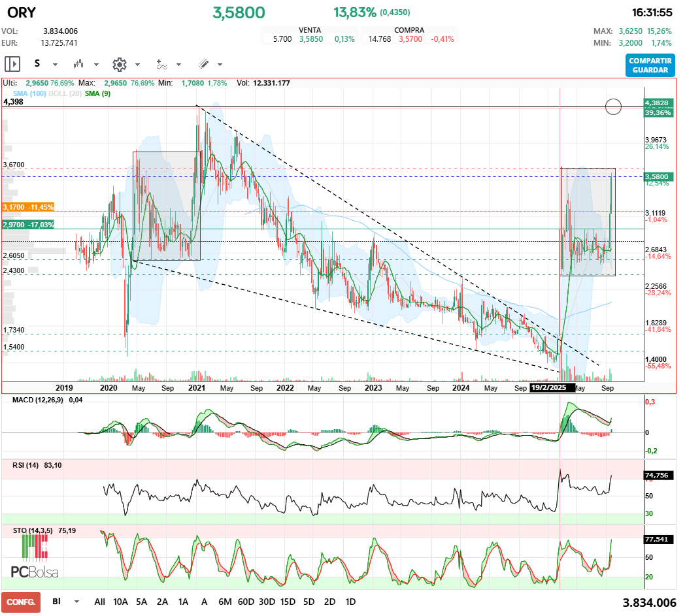Click the circle handle on 4,398 line
685x616 pixels.
(x=613, y=106)
